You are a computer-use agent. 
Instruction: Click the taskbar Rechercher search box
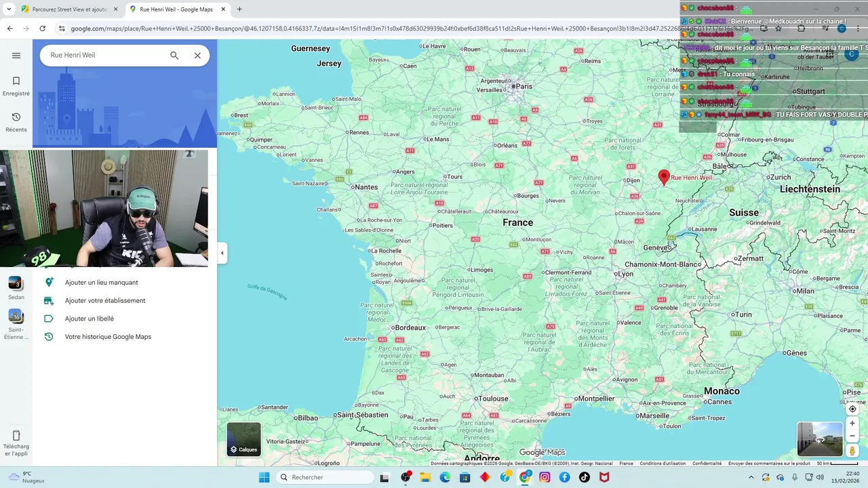pos(325,477)
